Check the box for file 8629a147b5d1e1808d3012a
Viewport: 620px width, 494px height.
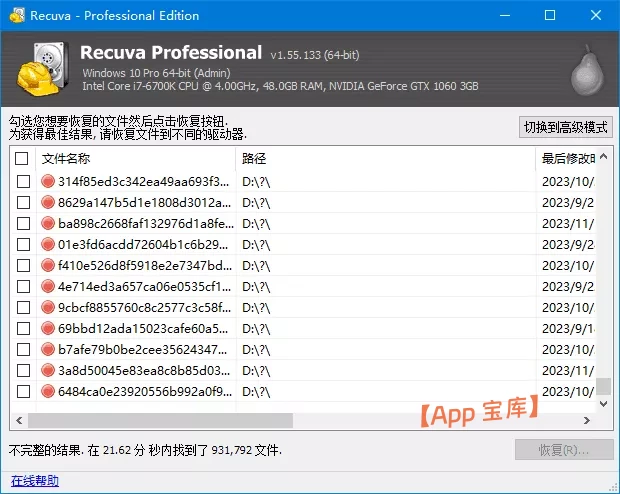click(23, 203)
